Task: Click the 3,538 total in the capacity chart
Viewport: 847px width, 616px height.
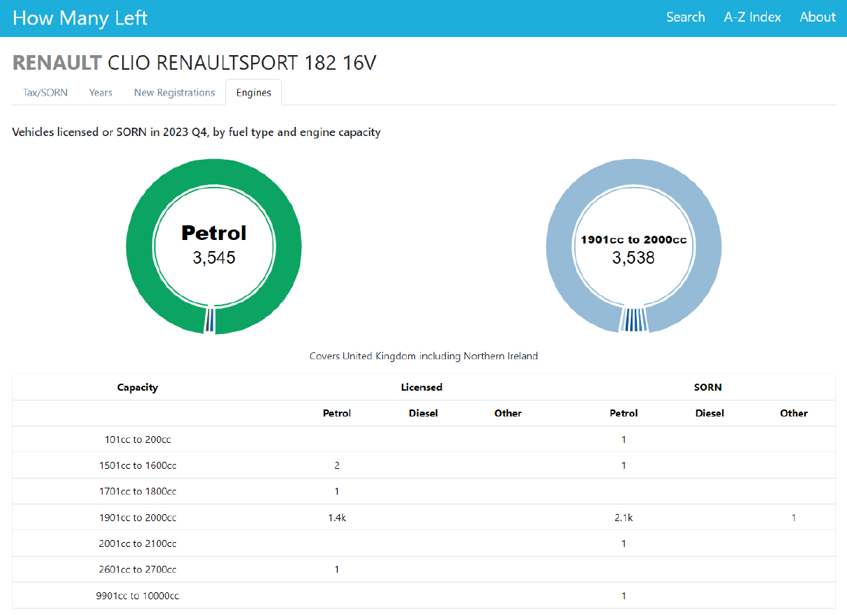Action: pos(634,258)
